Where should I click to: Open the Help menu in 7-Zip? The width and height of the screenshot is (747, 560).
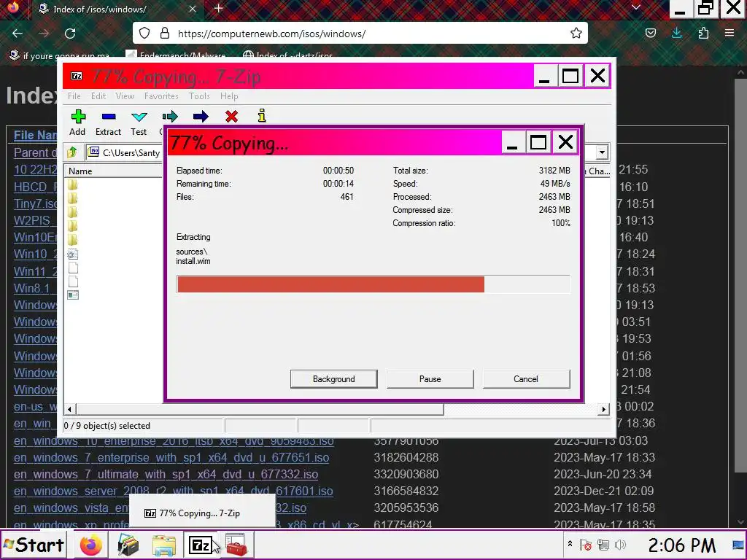(229, 96)
